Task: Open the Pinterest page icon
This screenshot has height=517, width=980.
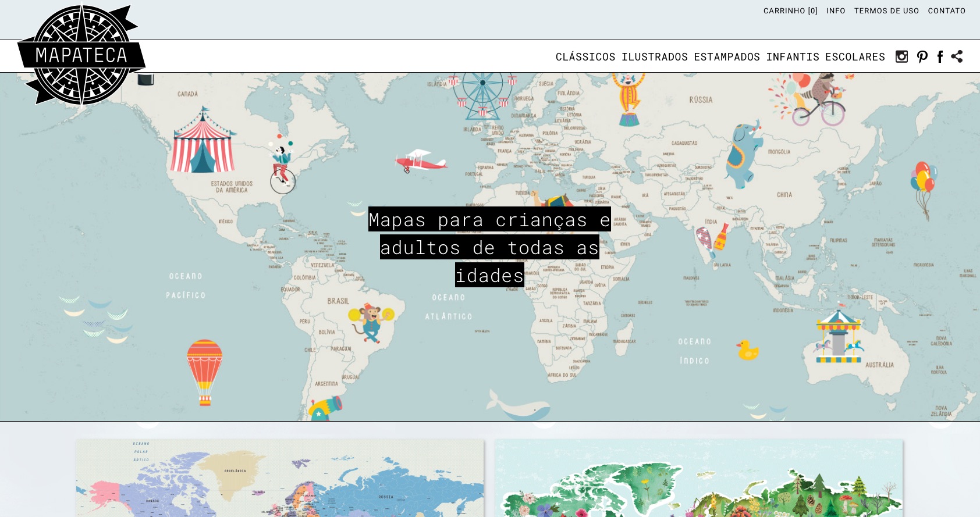Action: (922, 56)
